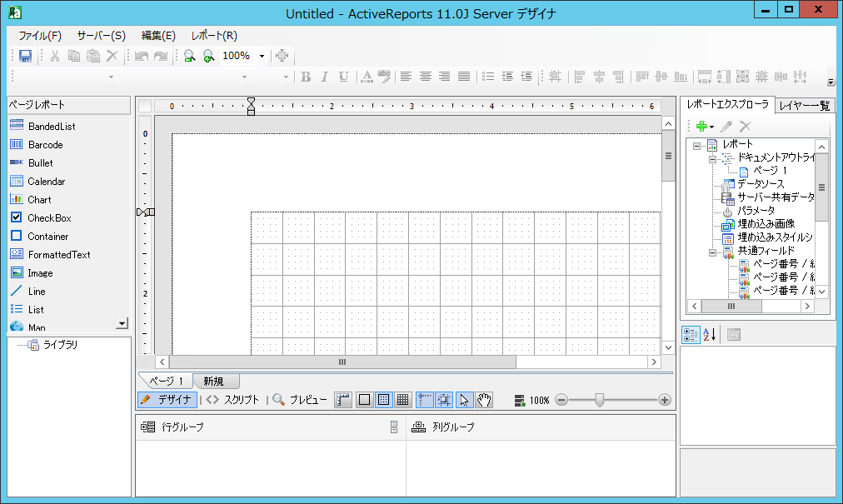Click the green add item icon
Image resolution: width=843 pixels, height=504 pixels.
click(x=701, y=127)
